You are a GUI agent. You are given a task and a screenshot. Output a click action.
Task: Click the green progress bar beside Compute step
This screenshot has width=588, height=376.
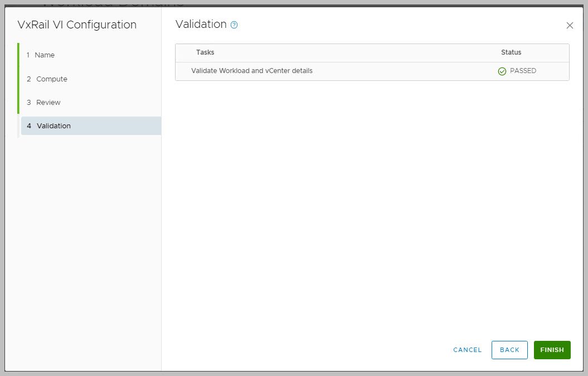[18, 79]
